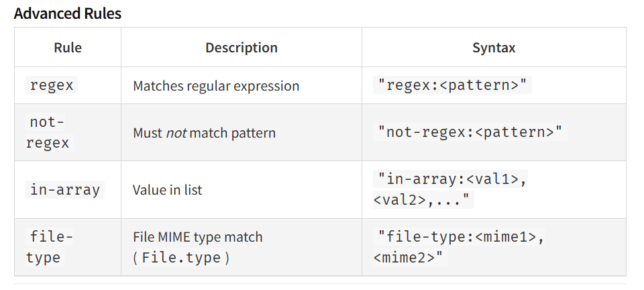Click the italic word "not"
The image size is (644, 290).
(x=176, y=133)
